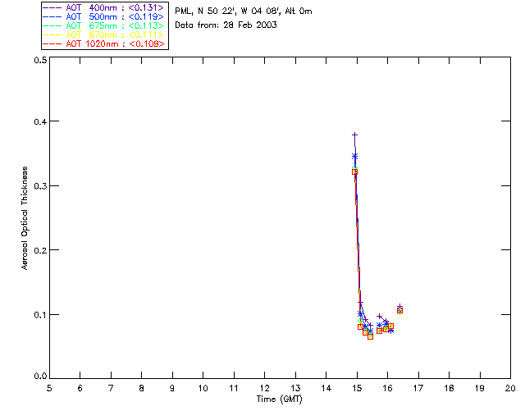Viewport: 525px width, 420px height.
Task: Click the y-axis tick label 0.4
Action: 40,121
